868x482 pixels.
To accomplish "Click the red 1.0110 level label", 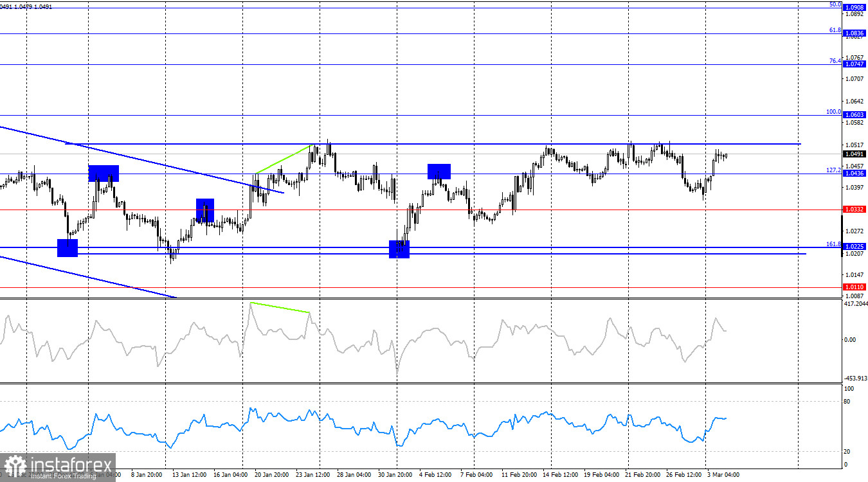I will 854,287.
